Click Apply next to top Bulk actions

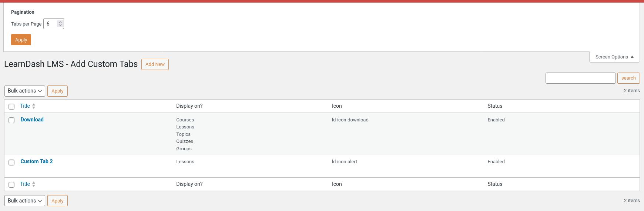pos(57,91)
